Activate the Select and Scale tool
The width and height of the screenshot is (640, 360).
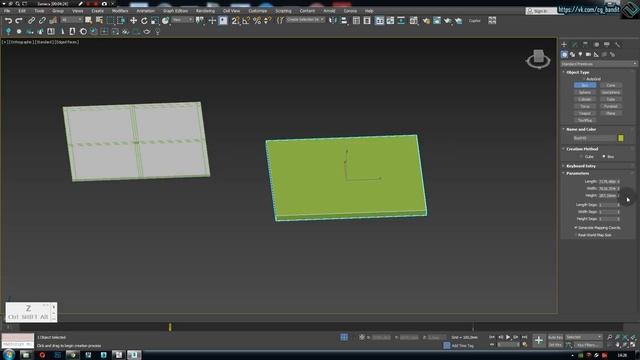[155, 20]
